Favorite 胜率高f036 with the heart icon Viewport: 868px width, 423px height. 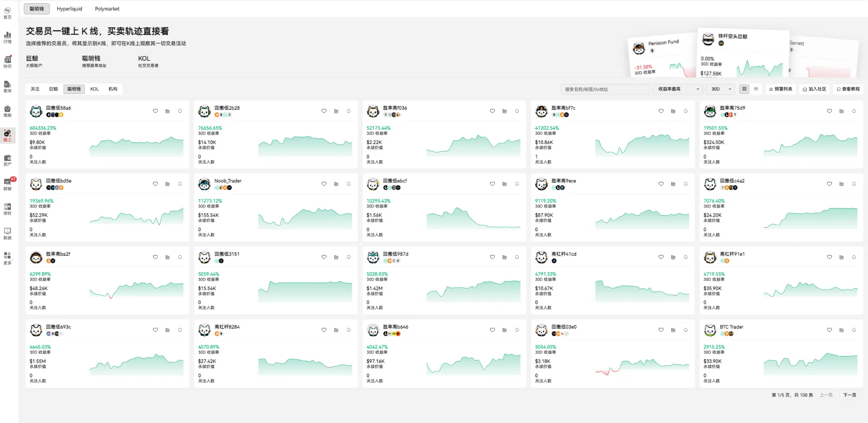[492, 111]
